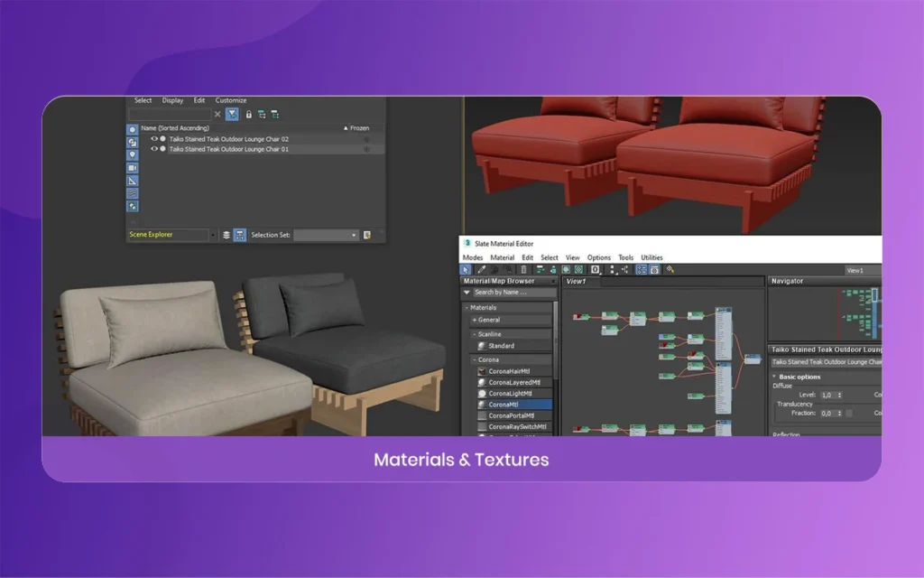Select CoronaLayeredMtl in material list
Image resolution: width=924 pixels, height=578 pixels.
(514, 382)
